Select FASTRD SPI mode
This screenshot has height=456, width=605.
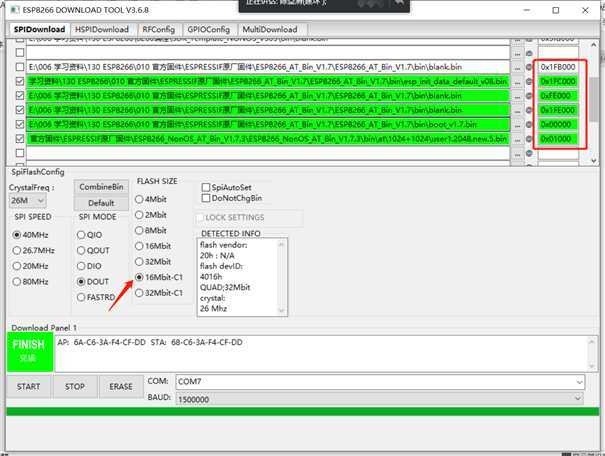tap(96, 297)
